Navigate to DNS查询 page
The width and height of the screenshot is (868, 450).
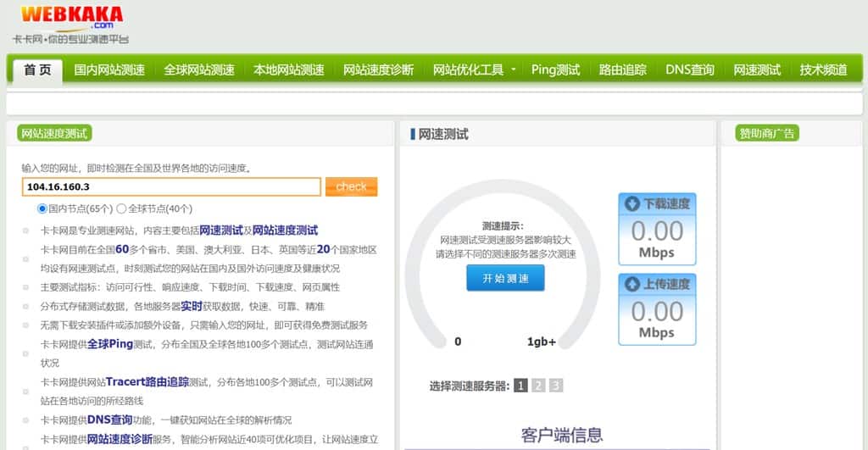(690, 70)
